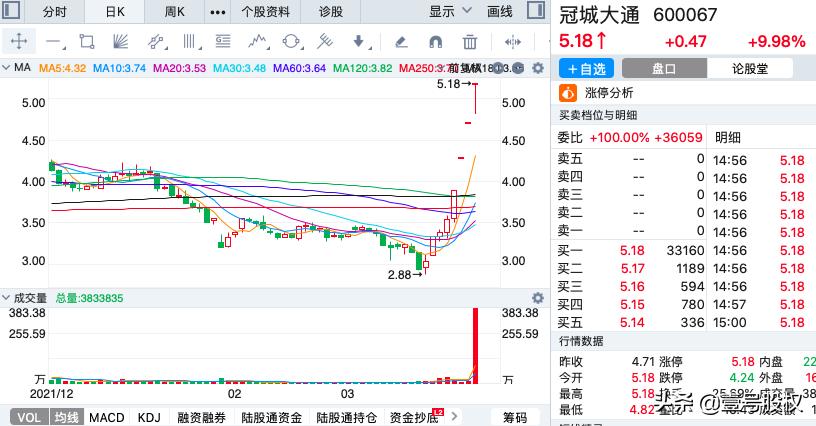This screenshot has height=426, width=816.
Task: Click the 买四 price 5.15
Action: click(632, 305)
